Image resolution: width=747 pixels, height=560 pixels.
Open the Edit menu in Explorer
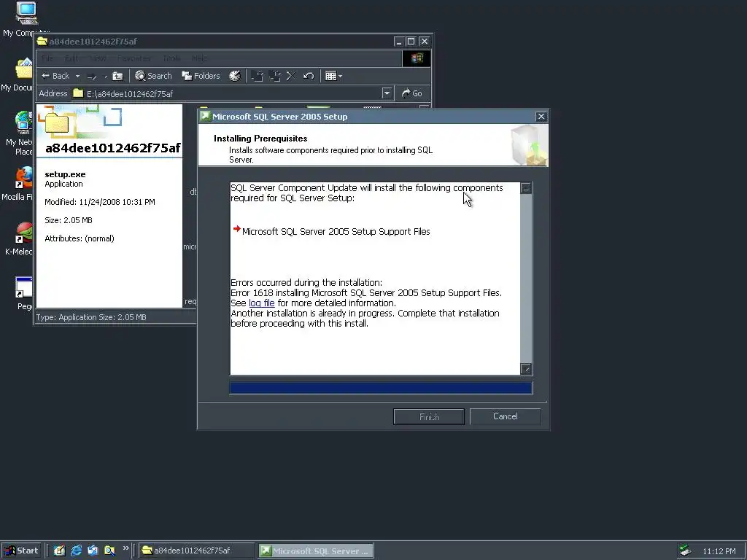[71, 58]
